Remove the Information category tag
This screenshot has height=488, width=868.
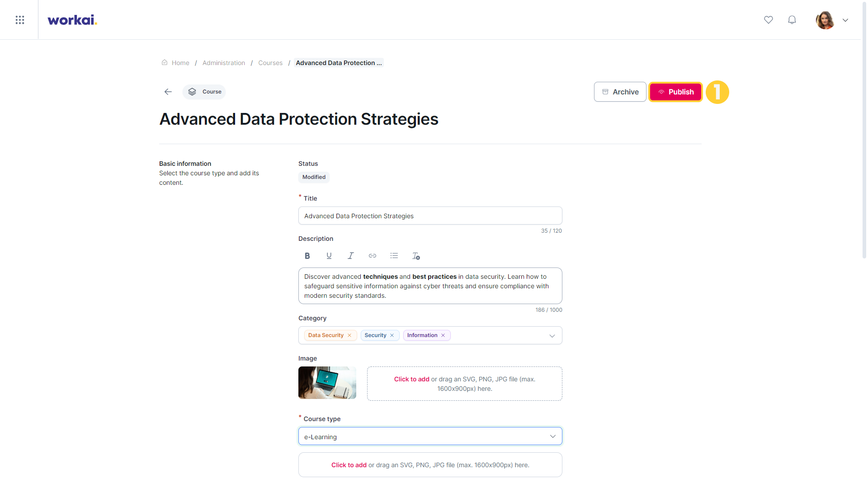point(443,335)
